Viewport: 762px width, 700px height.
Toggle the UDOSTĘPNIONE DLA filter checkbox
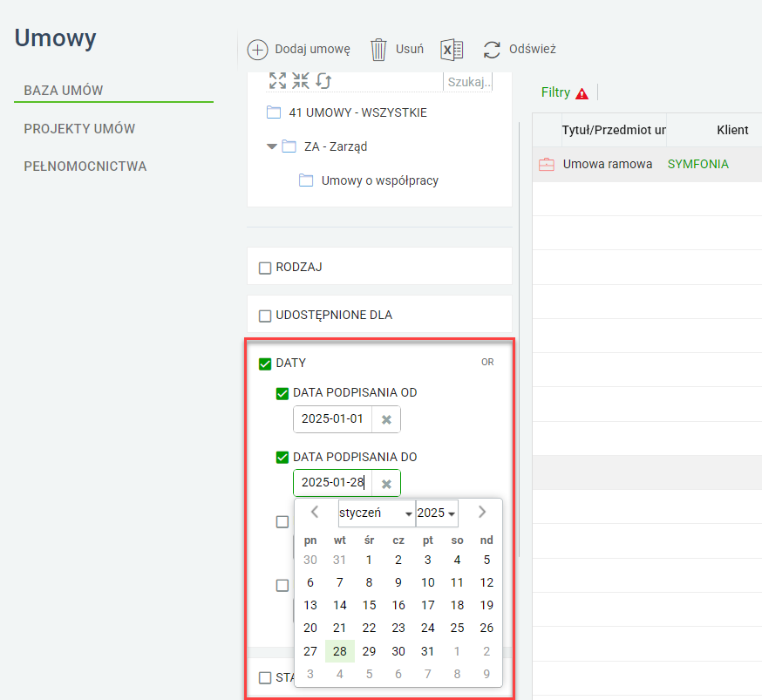[x=265, y=316]
